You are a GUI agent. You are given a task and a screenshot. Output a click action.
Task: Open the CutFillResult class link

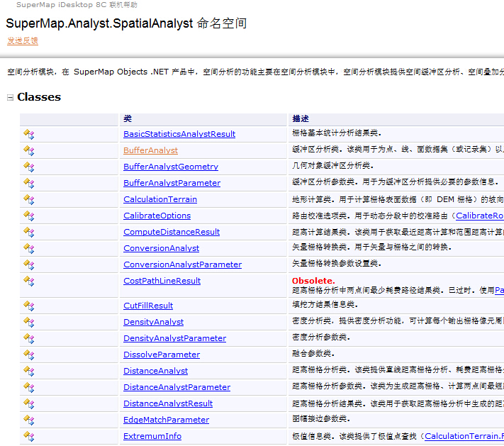148,306
